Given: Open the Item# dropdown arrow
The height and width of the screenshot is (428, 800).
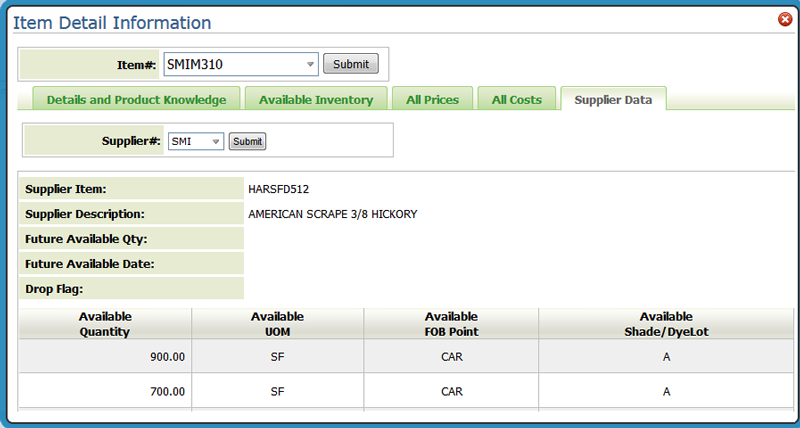Looking at the screenshot, I should click(310, 65).
